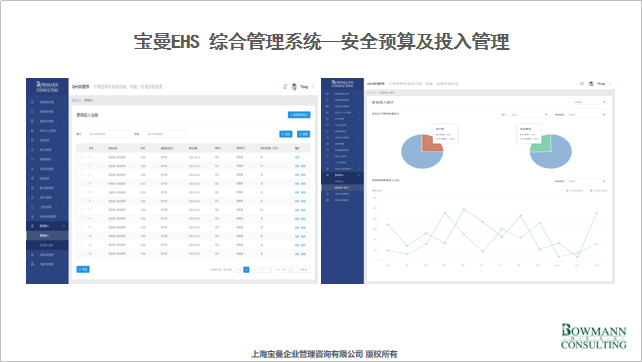Click the blue add button above the table

point(299,115)
